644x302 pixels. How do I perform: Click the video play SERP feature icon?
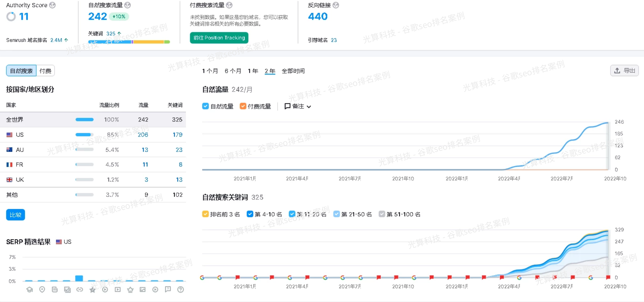click(x=105, y=290)
